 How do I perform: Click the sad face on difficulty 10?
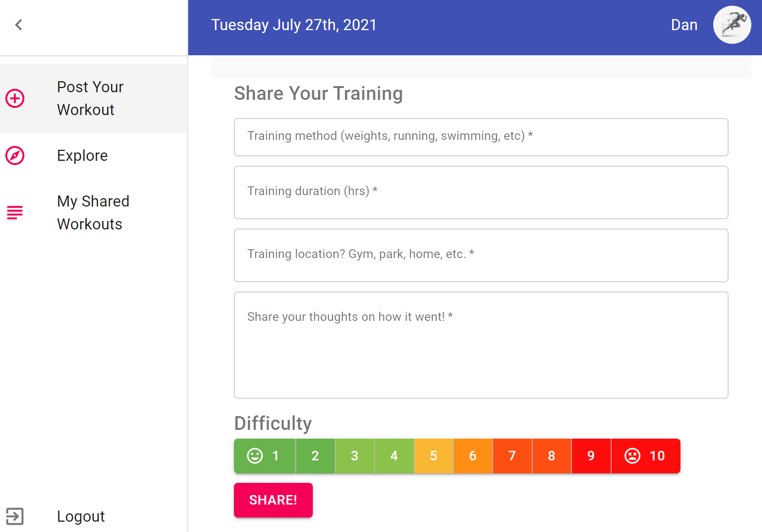point(632,456)
